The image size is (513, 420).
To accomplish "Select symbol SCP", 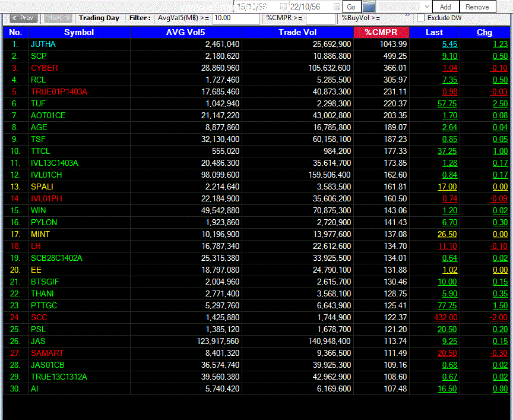I will tap(39, 56).
